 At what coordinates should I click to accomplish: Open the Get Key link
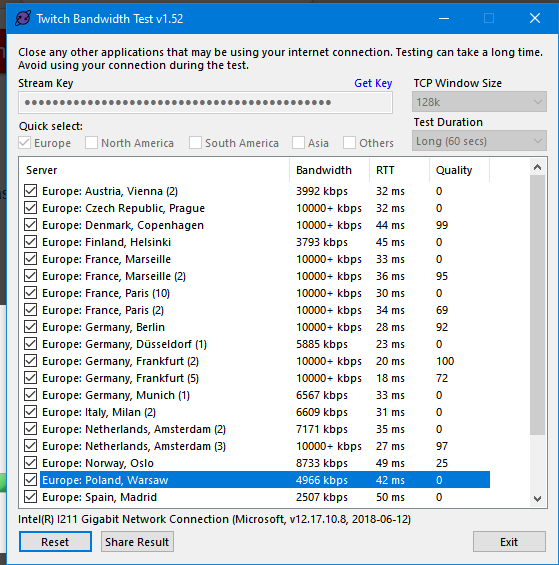click(x=373, y=83)
